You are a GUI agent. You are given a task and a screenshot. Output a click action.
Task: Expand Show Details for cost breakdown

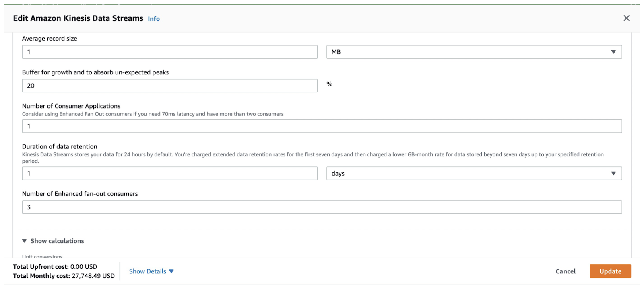click(x=151, y=271)
